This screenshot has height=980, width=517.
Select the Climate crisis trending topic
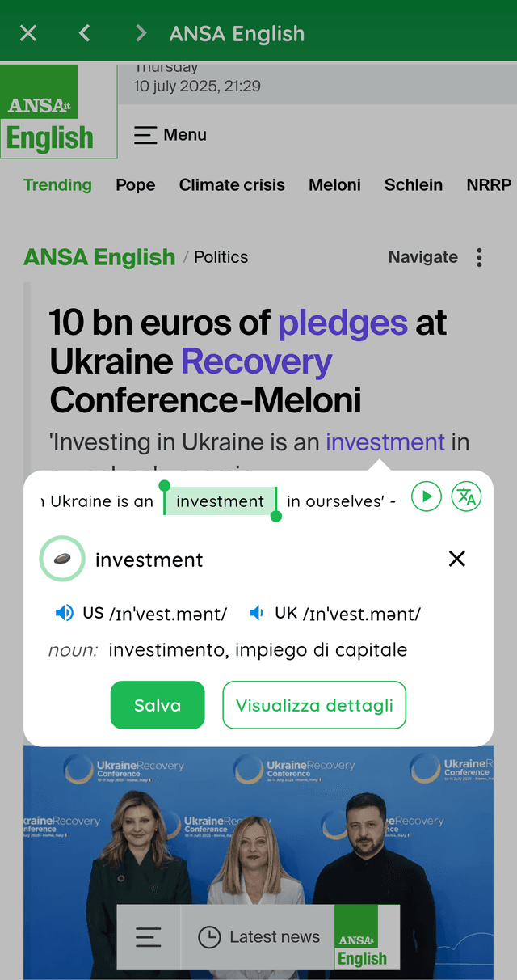[232, 185]
